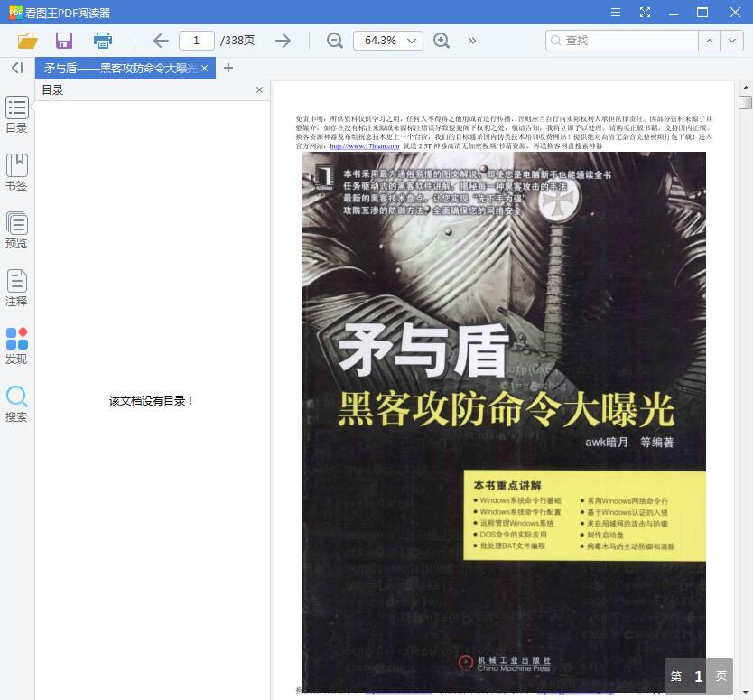The height and width of the screenshot is (700, 753).
Task: Print the PDF document
Action: 103,41
